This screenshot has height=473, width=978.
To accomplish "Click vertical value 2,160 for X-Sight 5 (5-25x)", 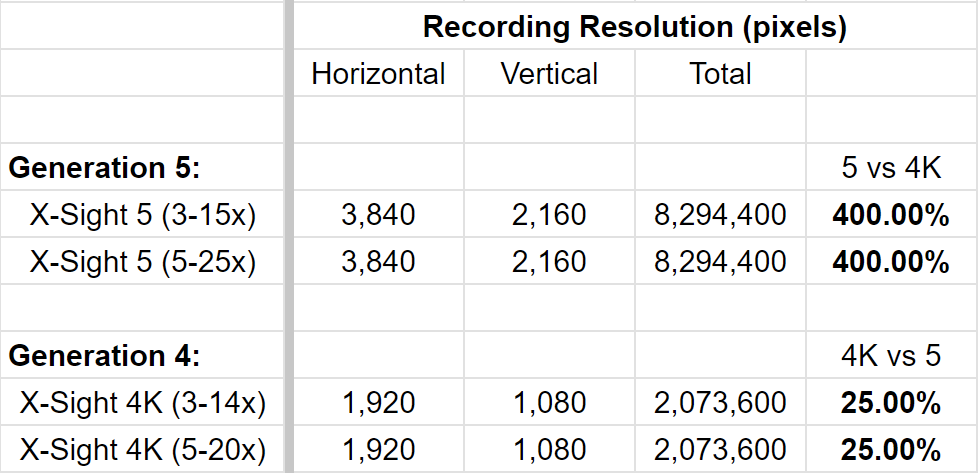I will click(549, 261).
